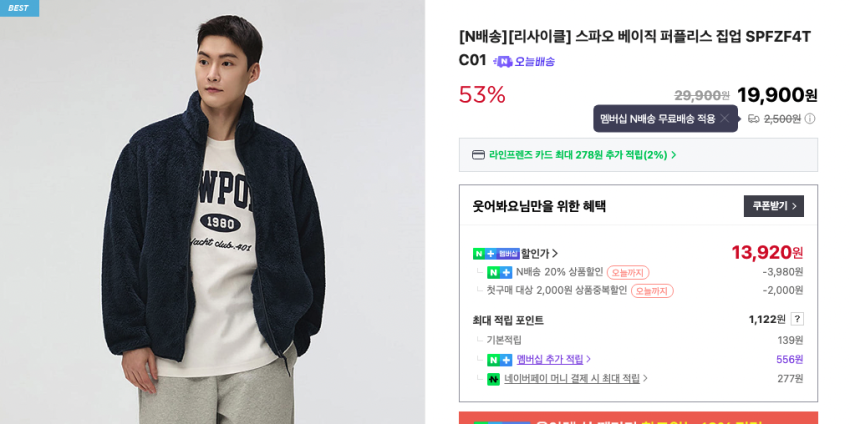Click the credit card icon in the card banner
The width and height of the screenshot is (850, 424).
pyautogui.click(x=478, y=155)
